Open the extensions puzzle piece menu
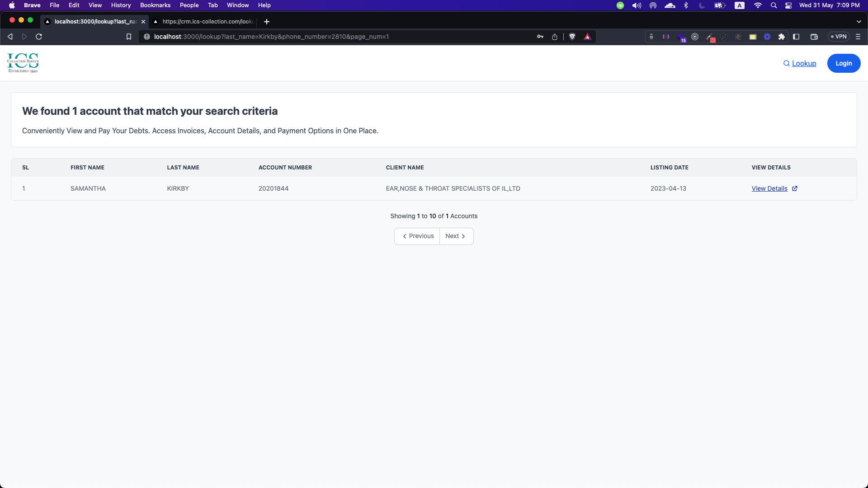 781,37
